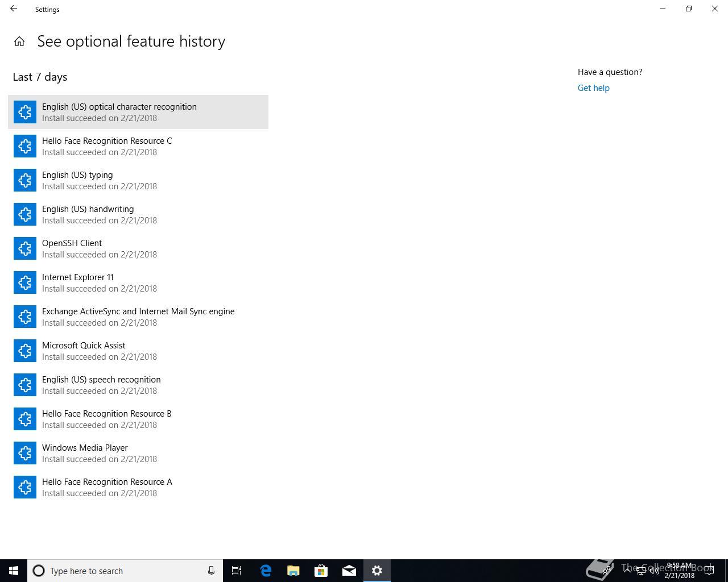Select Hello Face Recognition Resource B entry
Viewport: 728px width, 582px height.
[138, 419]
